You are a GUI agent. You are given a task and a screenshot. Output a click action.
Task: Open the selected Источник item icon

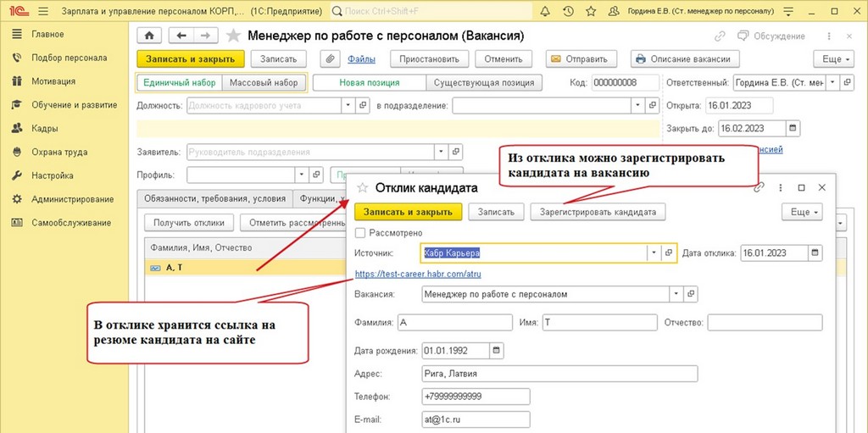coord(669,253)
